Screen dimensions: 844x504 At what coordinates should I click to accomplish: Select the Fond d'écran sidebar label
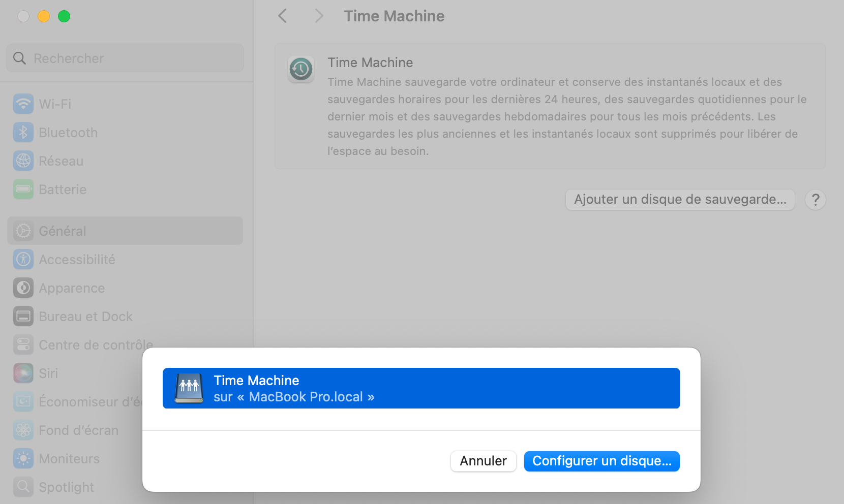79,430
